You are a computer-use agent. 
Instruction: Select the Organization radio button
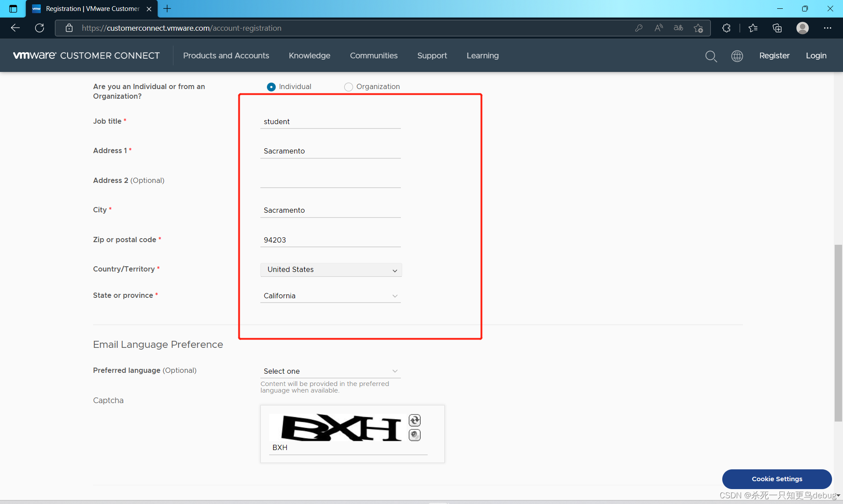tap(349, 87)
